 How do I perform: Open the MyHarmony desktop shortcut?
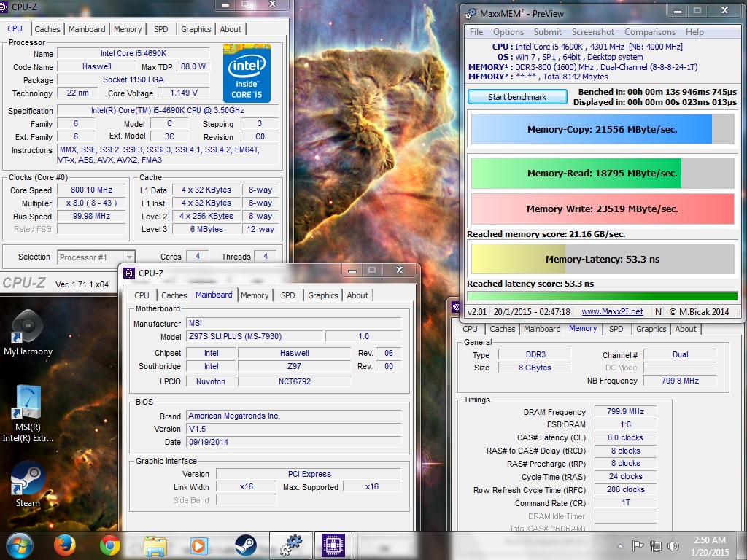[28, 332]
